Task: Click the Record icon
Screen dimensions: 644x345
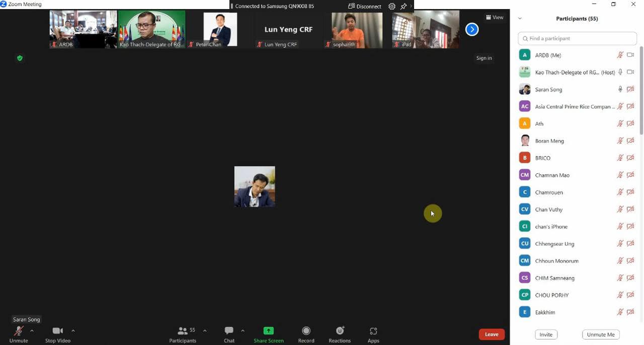Action: 306,334
